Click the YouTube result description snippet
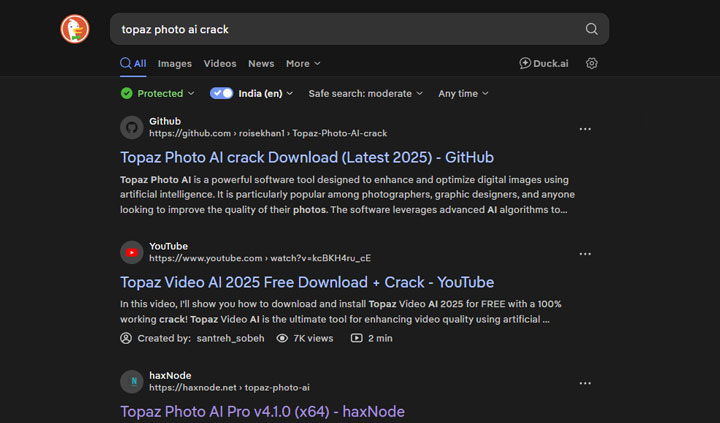This screenshot has height=423, width=720. 341,311
